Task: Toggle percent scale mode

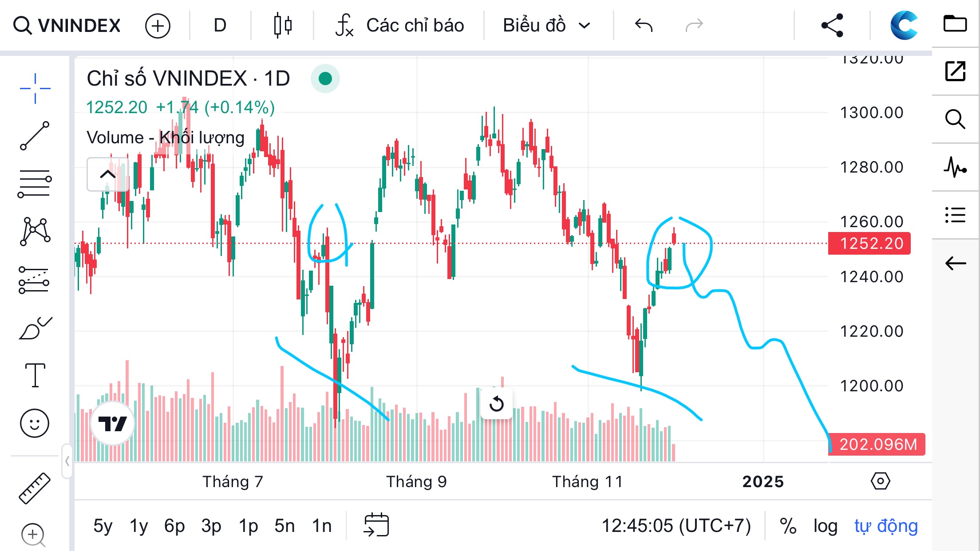Action: (788, 526)
